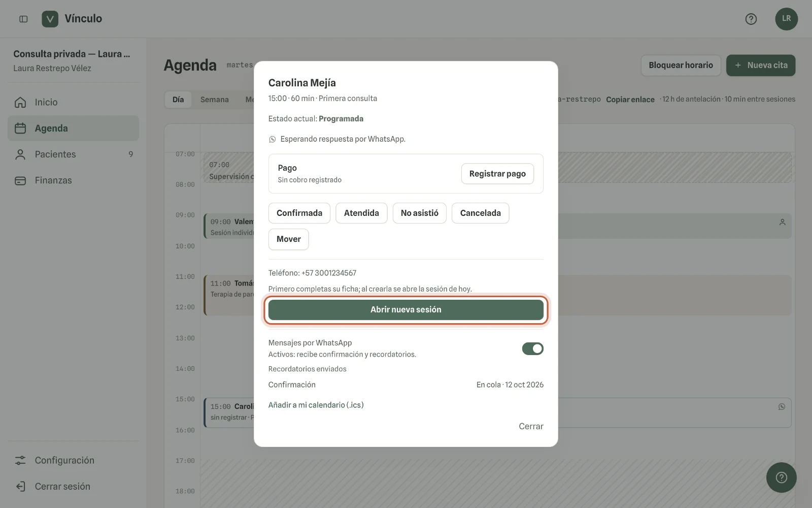
Task: Click Abrir nueva sesión button
Action: coord(405,309)
